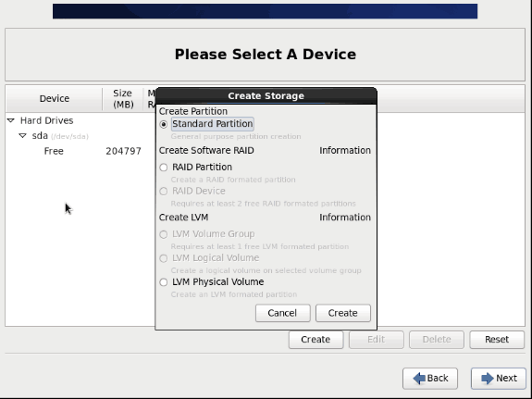Choose the RAID Partition option
The height and width of the screenshot is (399, 532).
tap(164, 168)
